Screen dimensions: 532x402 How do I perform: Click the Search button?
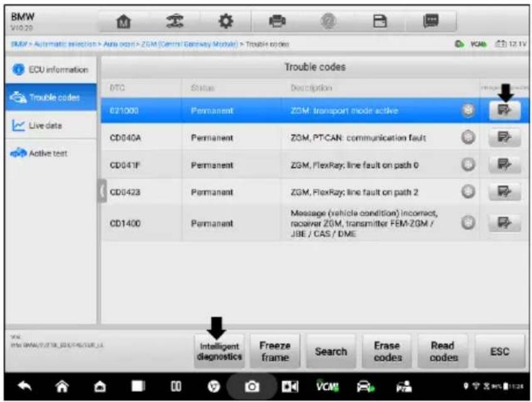pos(331,351)
